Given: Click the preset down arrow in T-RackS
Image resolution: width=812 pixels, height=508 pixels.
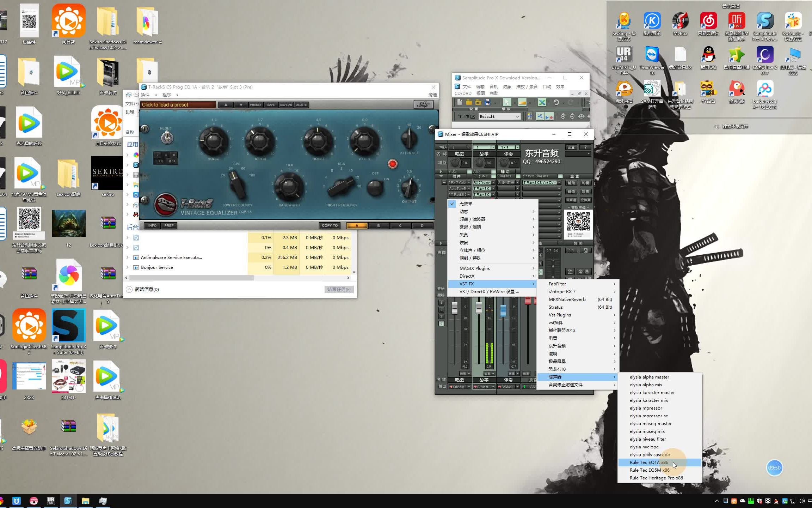Looking at the screenshot, I should [x=241, y=105].
